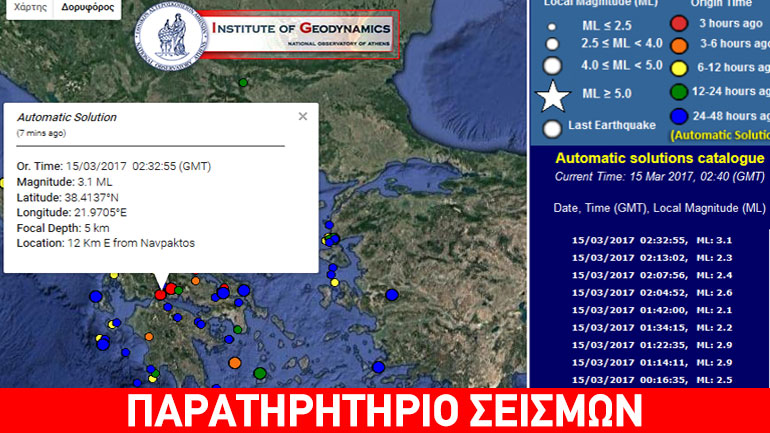Click the blue 24-48 hours ago swatch
Image resolution: width=770 pixels, height=433 pixels.
(679, 117)
